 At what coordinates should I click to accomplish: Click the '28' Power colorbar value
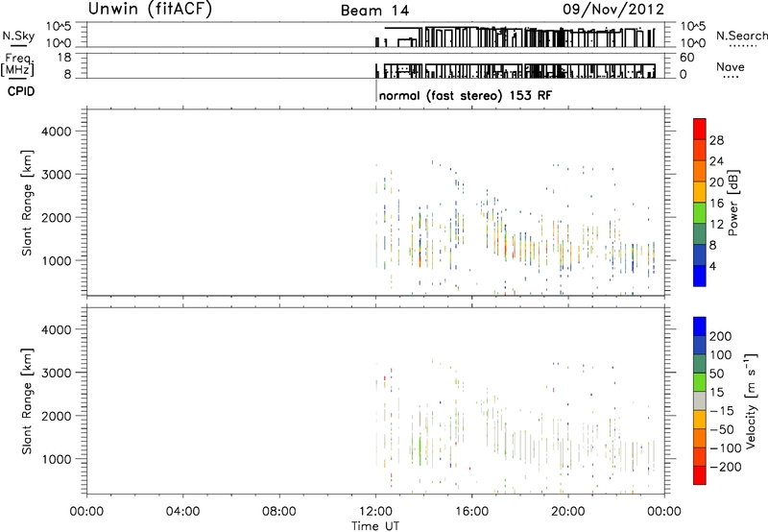coord(716,140)
